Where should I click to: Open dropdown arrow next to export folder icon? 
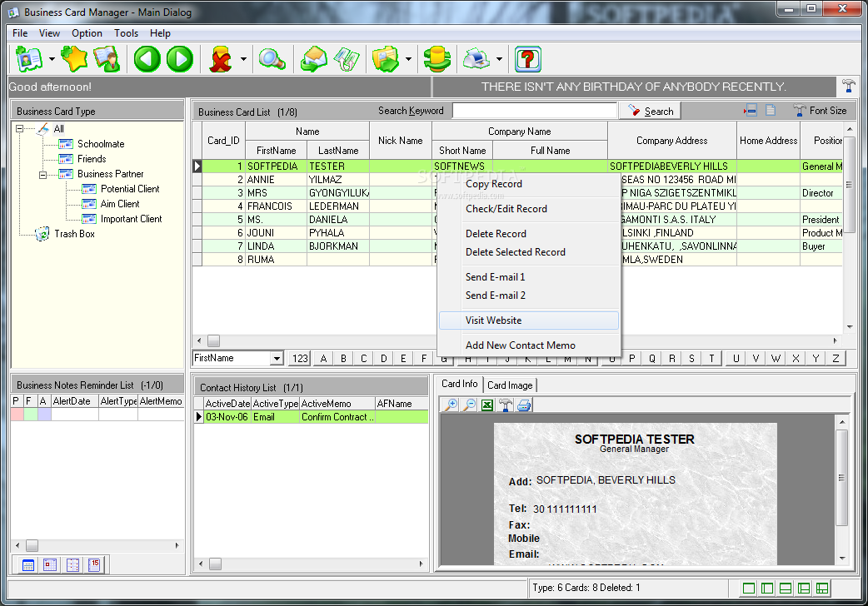pos(408,58)
